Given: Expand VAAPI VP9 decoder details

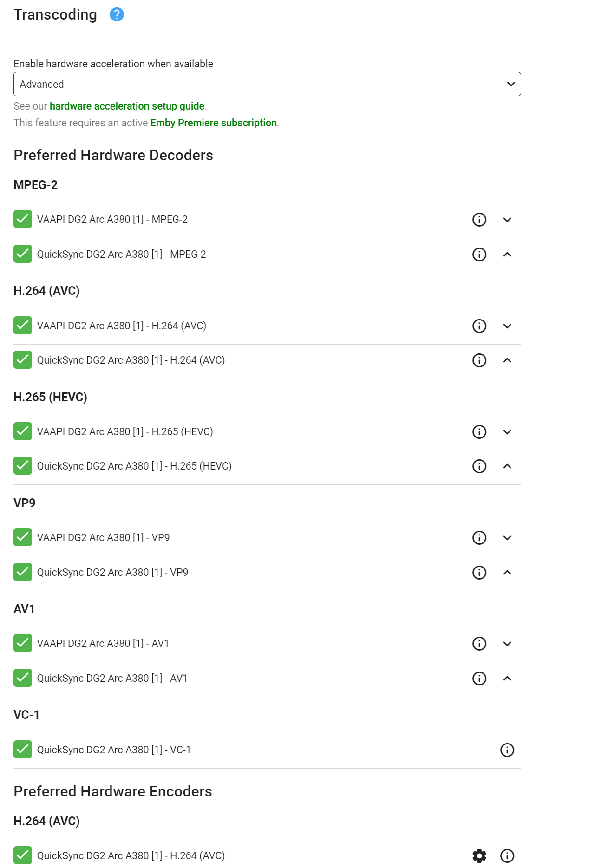Looking at the screenshot, I should [x=508, y=538].
